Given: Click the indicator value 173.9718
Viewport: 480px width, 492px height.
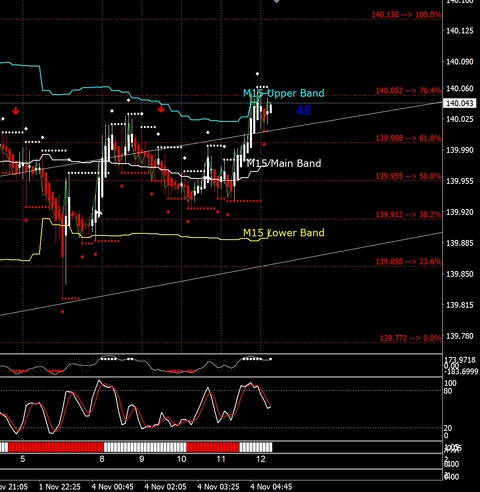Looking at the screenshot, I should tap(460, 360).
